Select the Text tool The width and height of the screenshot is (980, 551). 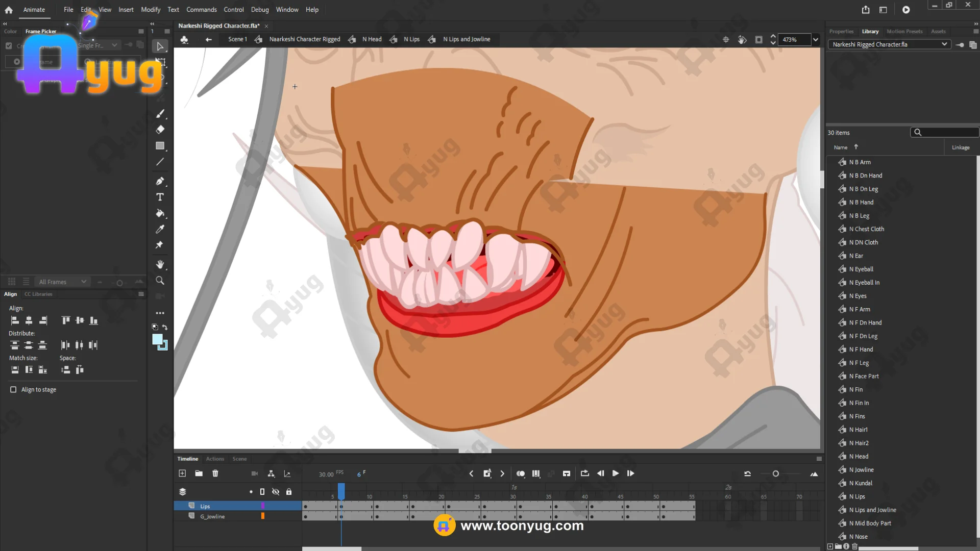160,197
